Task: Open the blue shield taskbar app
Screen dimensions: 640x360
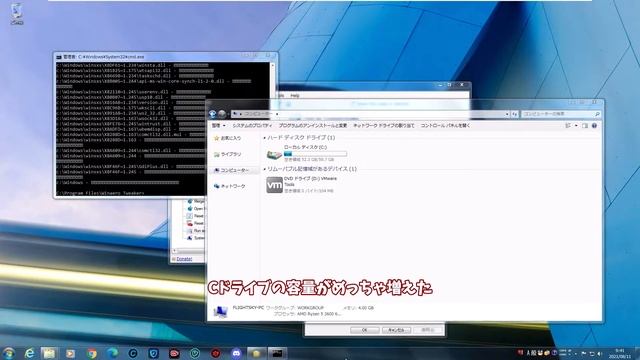Action: click(x=153, y=353)
